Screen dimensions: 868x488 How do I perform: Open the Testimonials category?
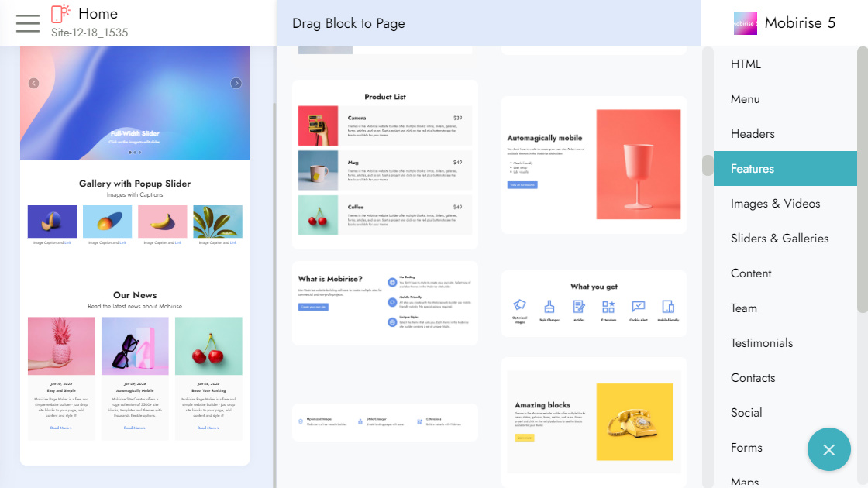[x=761, y=343]
